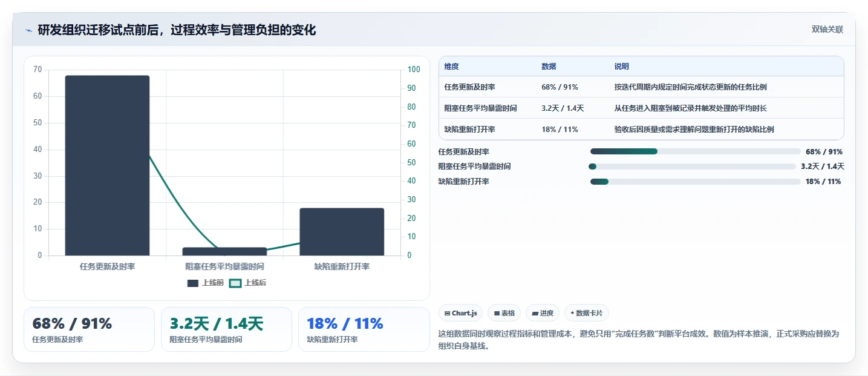Click 缺陷重新打开率 in the table row
Screen dimensions: 868x376
coord(470,130)
